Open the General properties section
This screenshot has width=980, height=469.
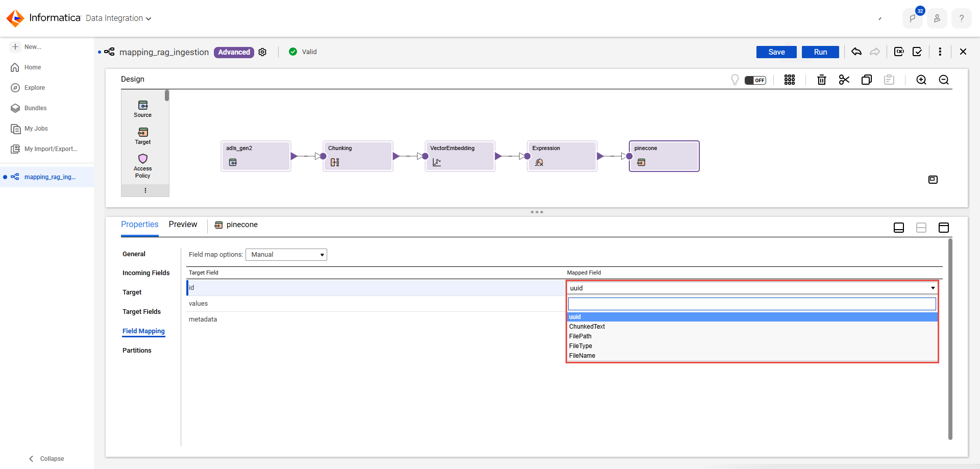134,254
